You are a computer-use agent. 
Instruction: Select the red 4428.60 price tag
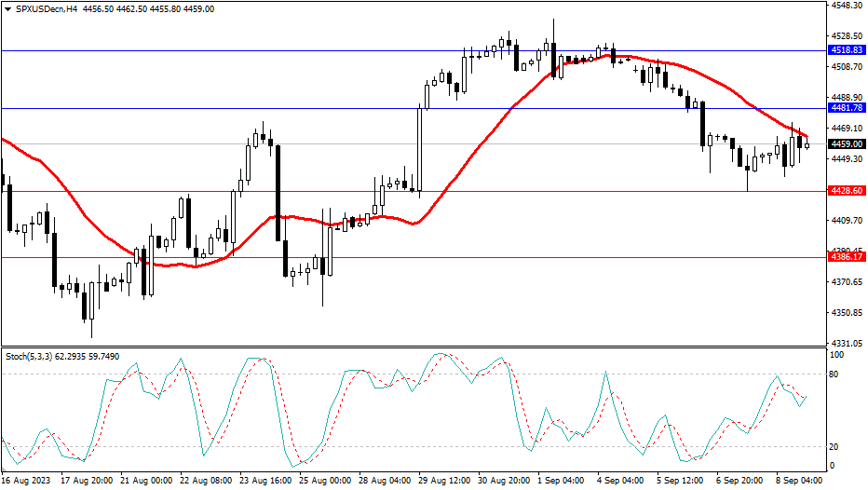pyautogui.click(x=847, y=190)
